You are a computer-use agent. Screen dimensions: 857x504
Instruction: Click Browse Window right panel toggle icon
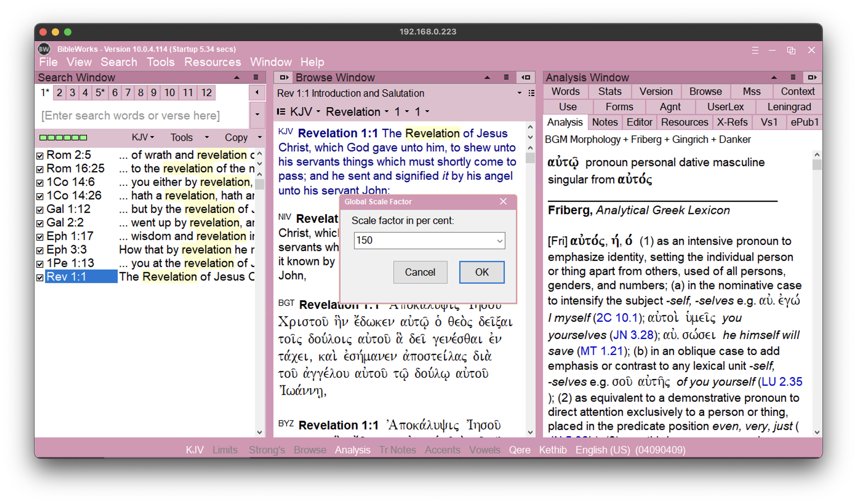[x=526, y=78]
